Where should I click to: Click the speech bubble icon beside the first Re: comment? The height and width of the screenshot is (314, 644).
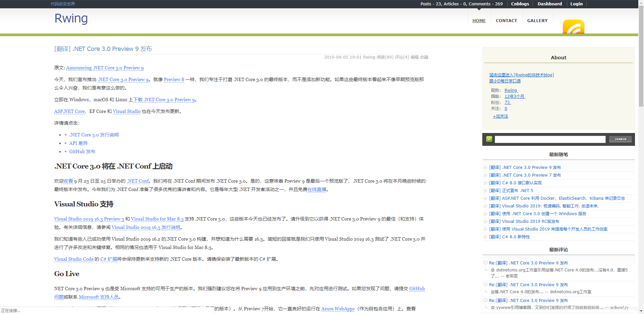pyautogui.click(x=485, y=263)
